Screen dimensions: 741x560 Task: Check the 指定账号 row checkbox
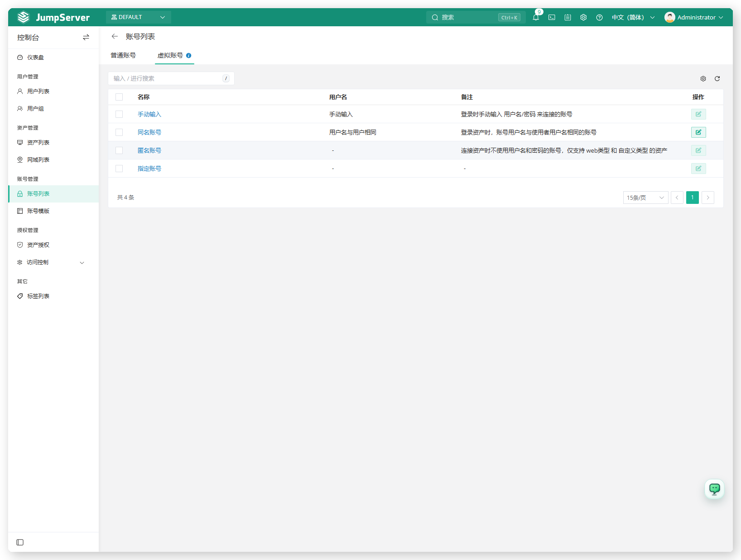click(119, 169)
